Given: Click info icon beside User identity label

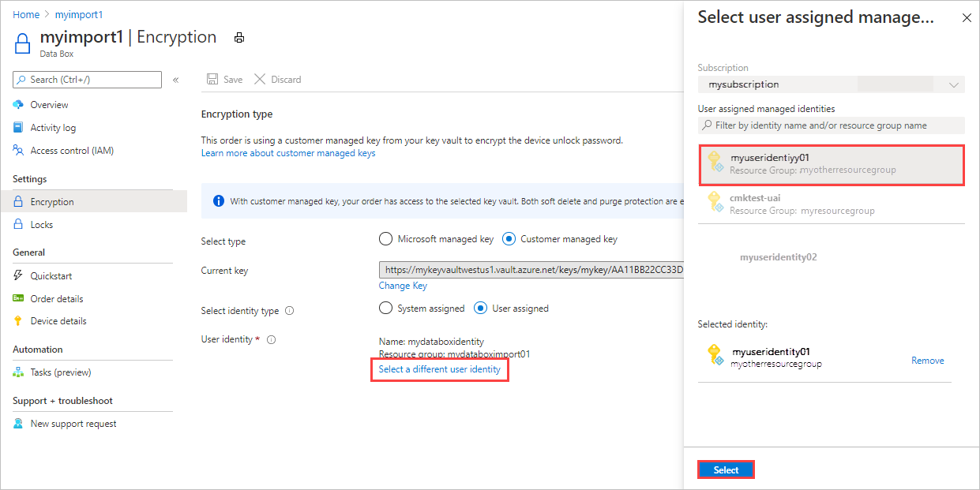Looking at the screenshot, I should (x=271, y=339).
